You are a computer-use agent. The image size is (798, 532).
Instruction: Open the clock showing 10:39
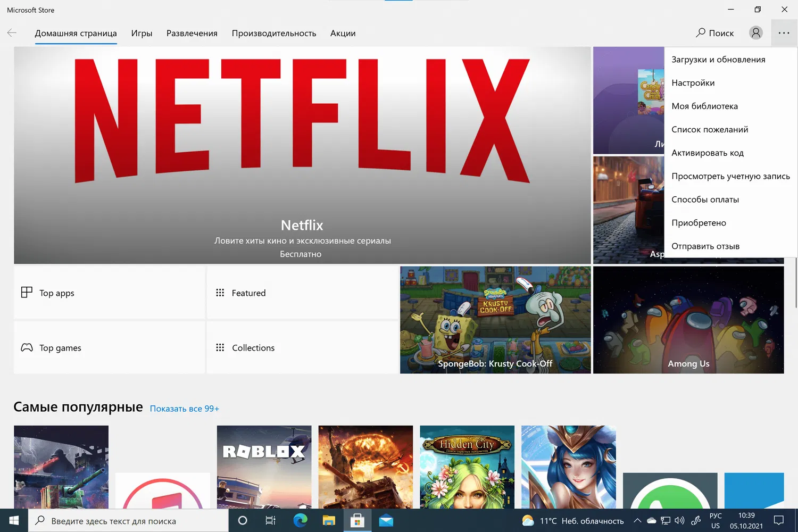(746, 521)
